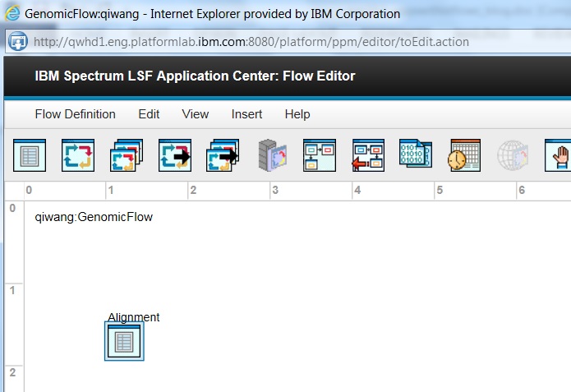The image size is (571, 392).
Task: Choose the Job Submission Script Array icon
Action: click(x=127, y=155)
